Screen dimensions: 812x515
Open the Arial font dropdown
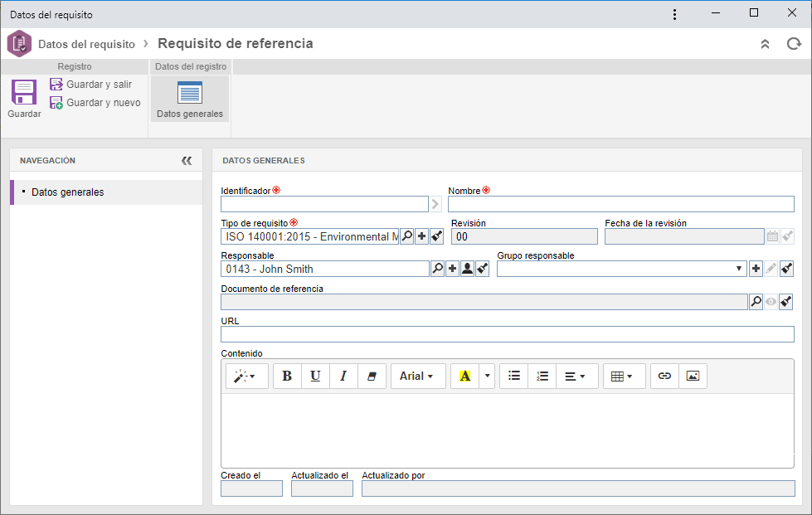point(417,377)
